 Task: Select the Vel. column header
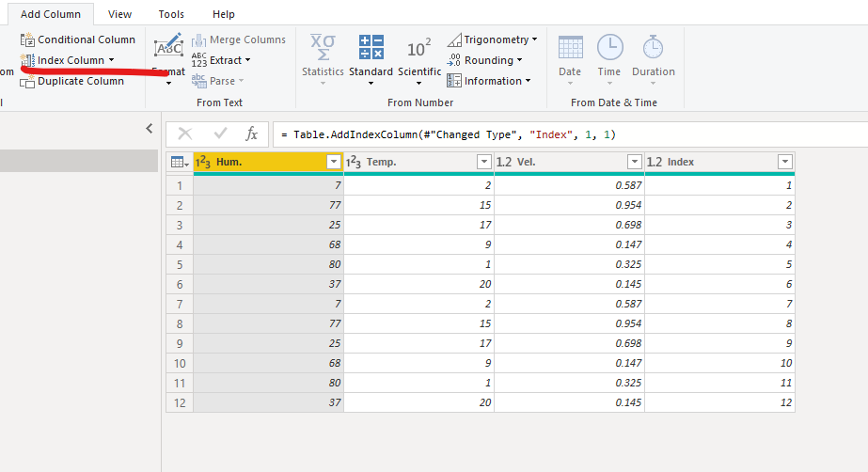coord(570,162)
